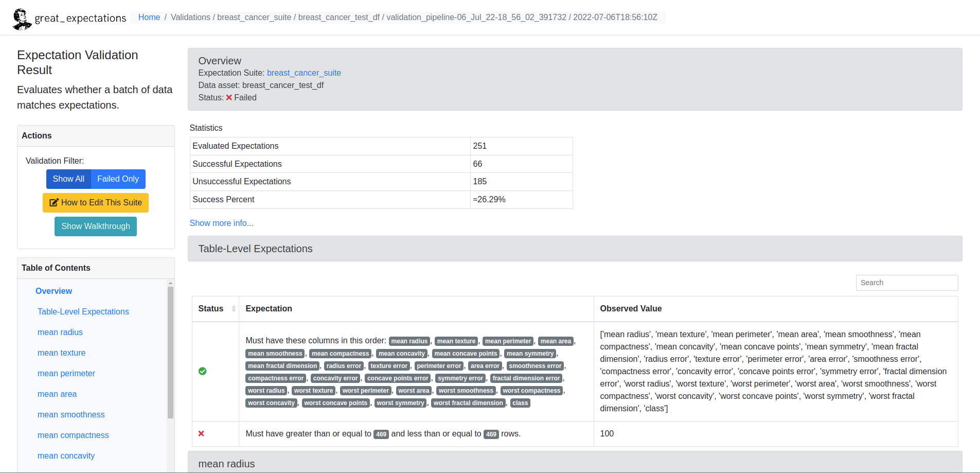Click the green checkmark on column order expectation

202,371
